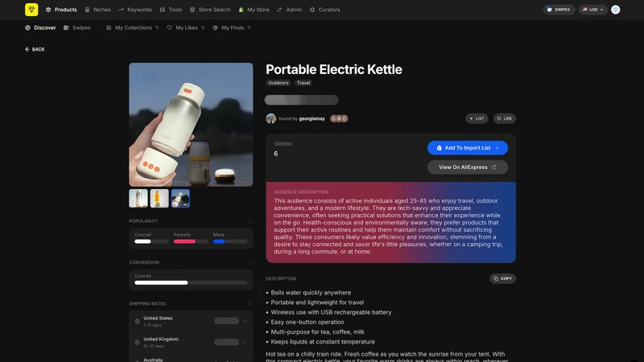The height and width of the screenshot is (362, 644).
Task: Open My Finds link
Action: coord(232,27)
